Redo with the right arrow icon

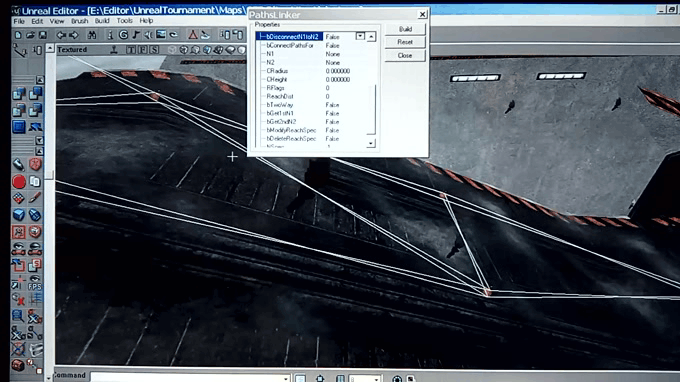pyautogui.click(x=73, y=35)
